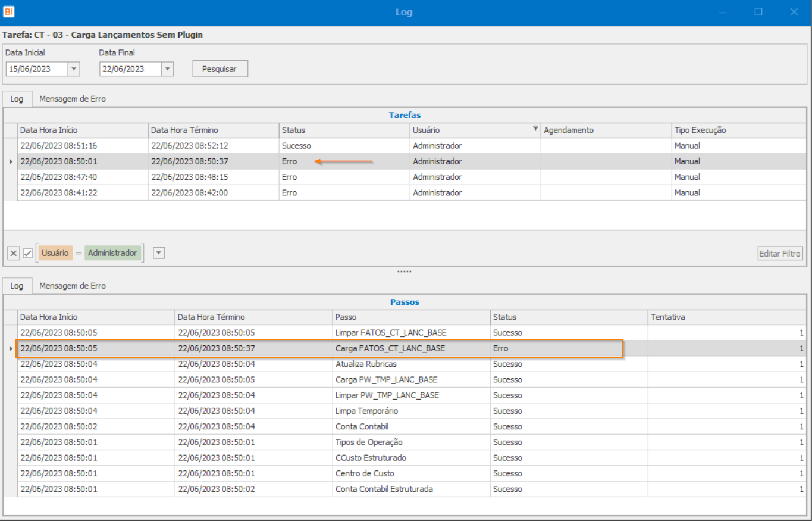The height and width of the screenshot is (521, 812).
Task: Switch to upper Mensagem de Erro tab
Action: 73,99
